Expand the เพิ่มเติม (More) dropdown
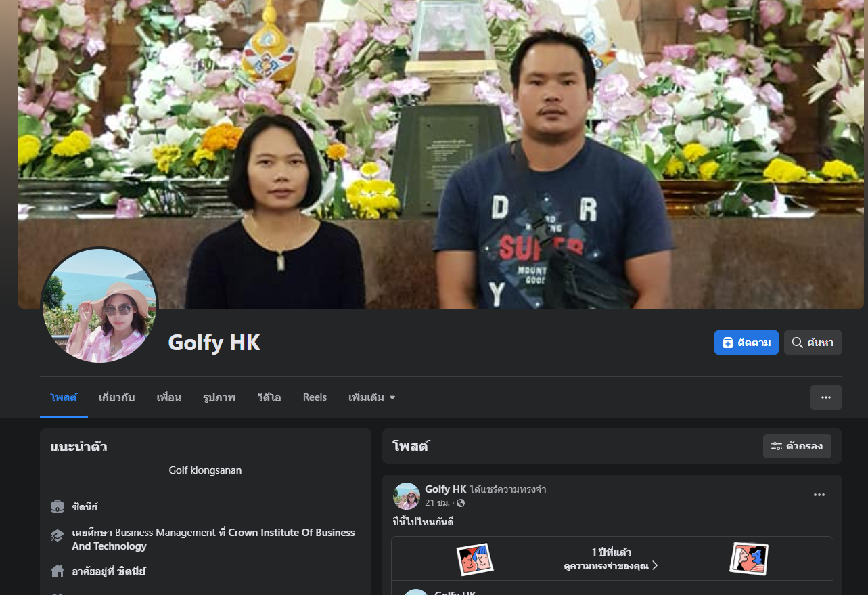Image resolution: width=868 pixels, height=595 pixels. [x=371, y=397]
